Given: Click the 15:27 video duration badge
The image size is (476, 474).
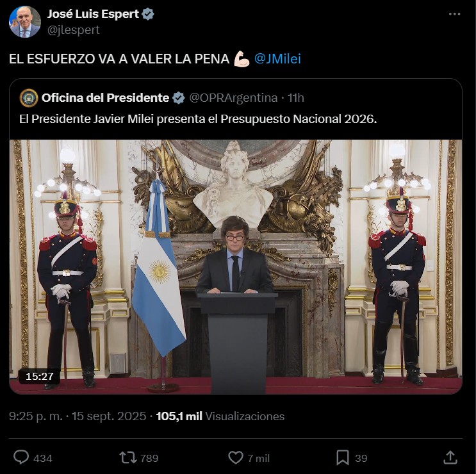Looking at the screenshot, I should coord(40,376).
